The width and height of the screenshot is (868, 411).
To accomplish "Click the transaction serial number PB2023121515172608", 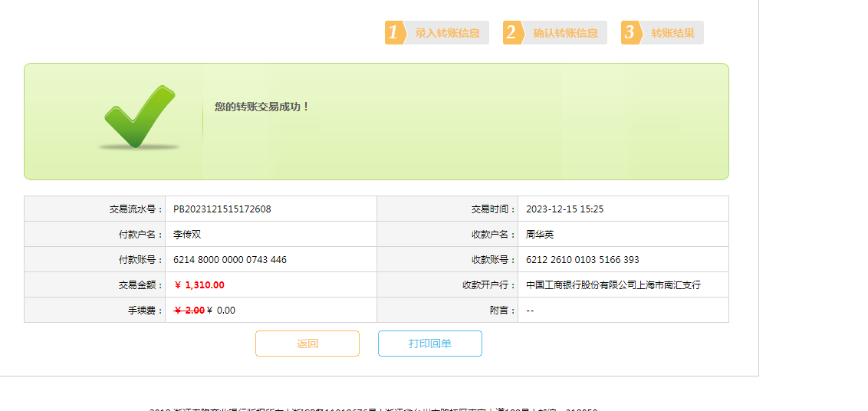I will click(222, 209).
